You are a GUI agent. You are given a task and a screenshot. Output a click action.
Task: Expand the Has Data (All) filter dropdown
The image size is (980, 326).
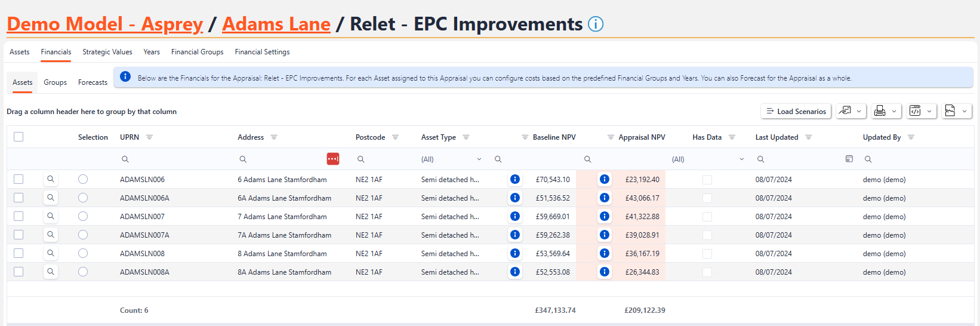pos(741,159)
